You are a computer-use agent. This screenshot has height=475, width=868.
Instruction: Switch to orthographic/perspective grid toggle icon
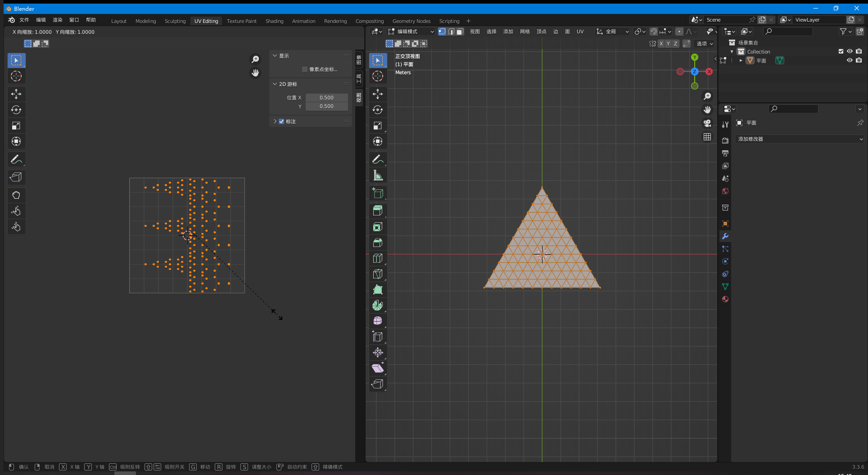coord(707,137)
